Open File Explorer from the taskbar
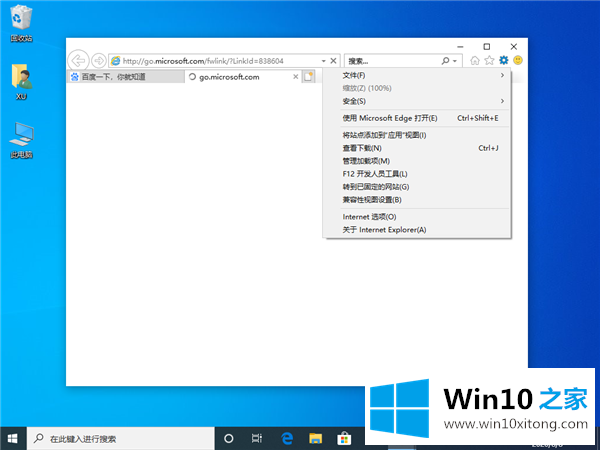The image size is (600, 450). (x=315, y=439)
